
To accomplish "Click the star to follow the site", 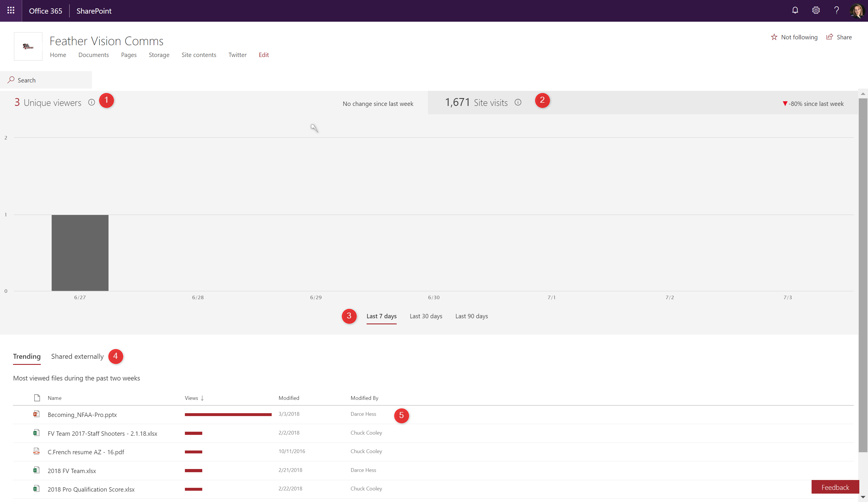I will click(x=774, y=37).
